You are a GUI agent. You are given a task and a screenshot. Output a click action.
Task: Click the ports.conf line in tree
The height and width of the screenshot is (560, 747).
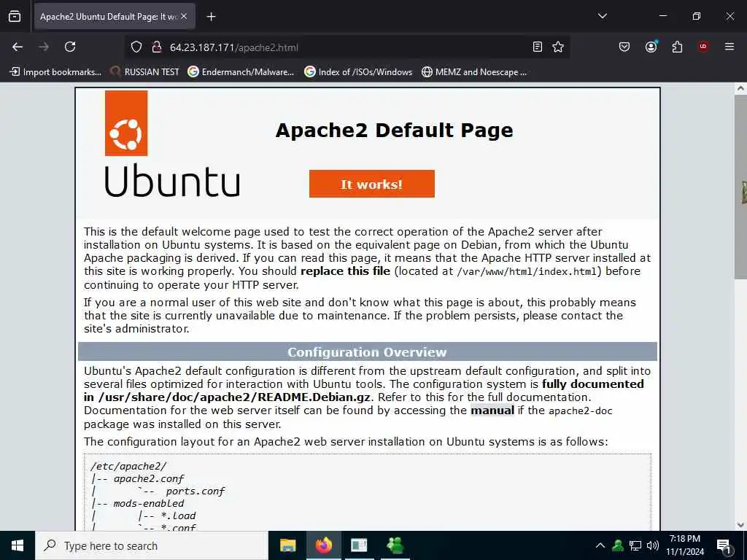pyautogui.click(x=195, y=491)
